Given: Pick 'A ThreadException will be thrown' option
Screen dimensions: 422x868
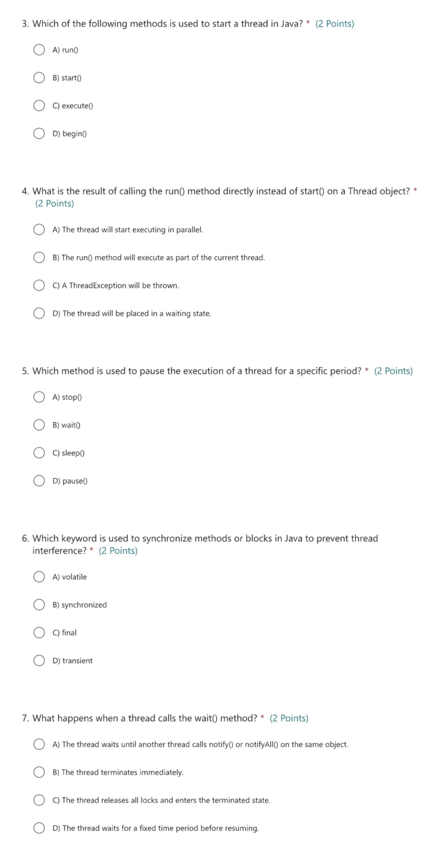Looking at the screenshot, I should 39,285.
